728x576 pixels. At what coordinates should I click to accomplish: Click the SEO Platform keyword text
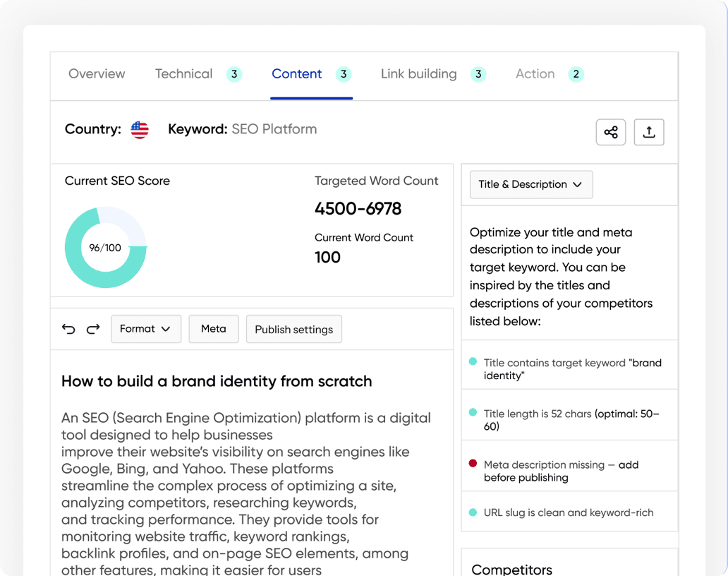coord(274,129)
